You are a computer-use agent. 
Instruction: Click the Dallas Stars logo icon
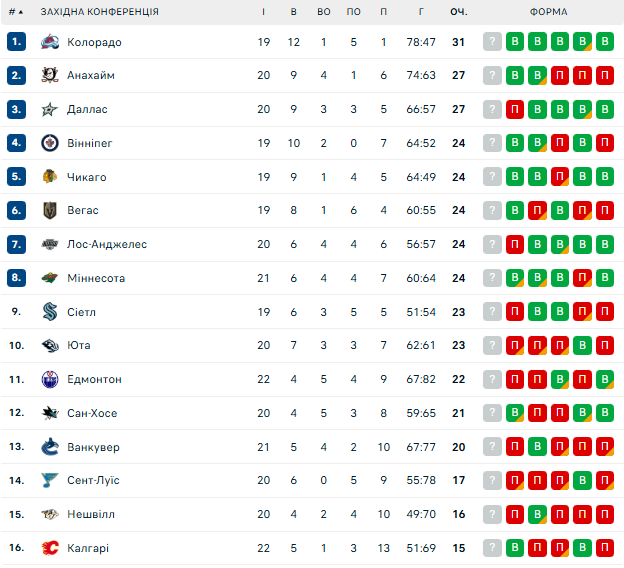50,109
